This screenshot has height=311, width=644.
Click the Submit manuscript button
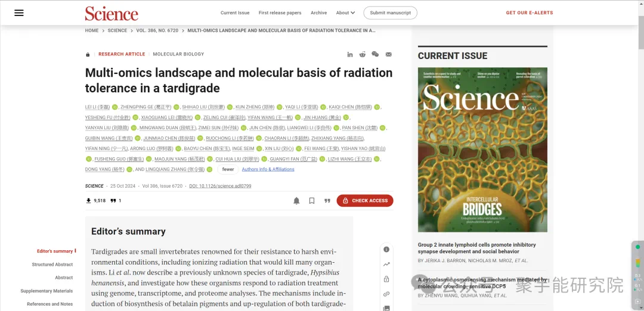tap(390, 13)
